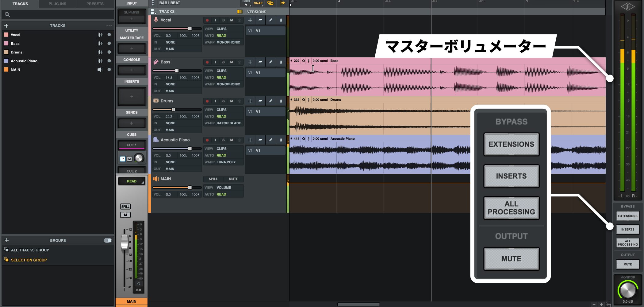644x307 pixels.
Task: Solo the Bass track
Action: [223, 62]
